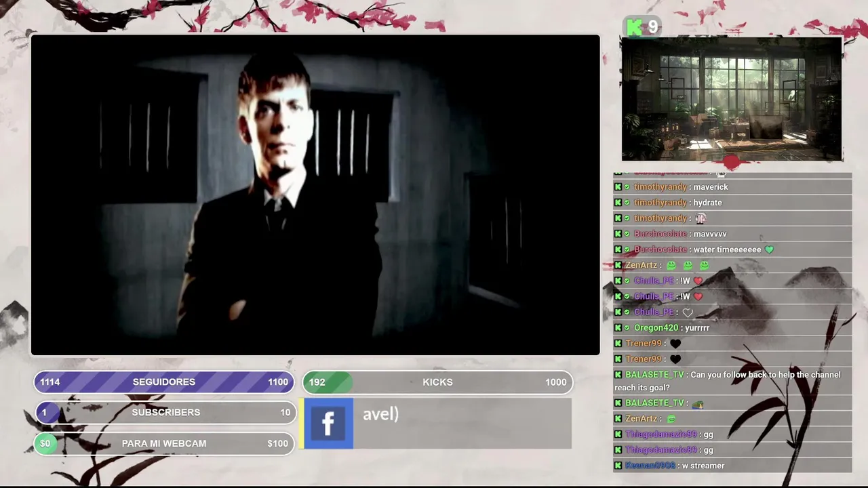Click the Kick badge beside Burchocolate's mavvvvv message
The width and height of the screenshot is (868, 488).
pos(618,234)
